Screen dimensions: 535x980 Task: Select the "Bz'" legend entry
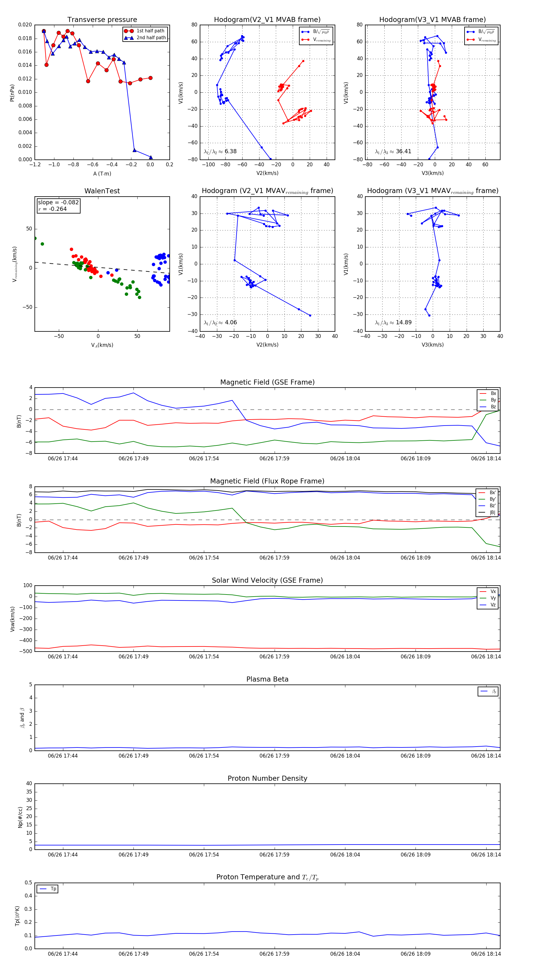pyautogui.click(x=487, y=506)
